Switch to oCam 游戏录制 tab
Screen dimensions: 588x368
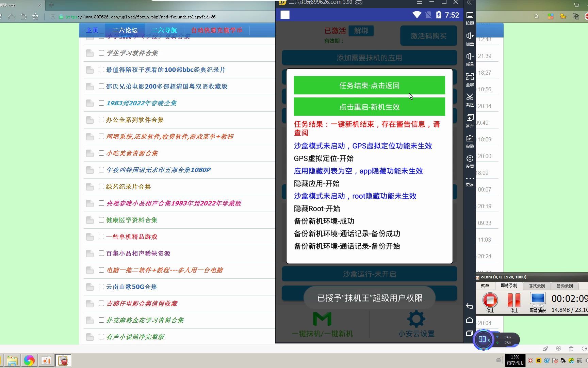click(x=537, y=286)
